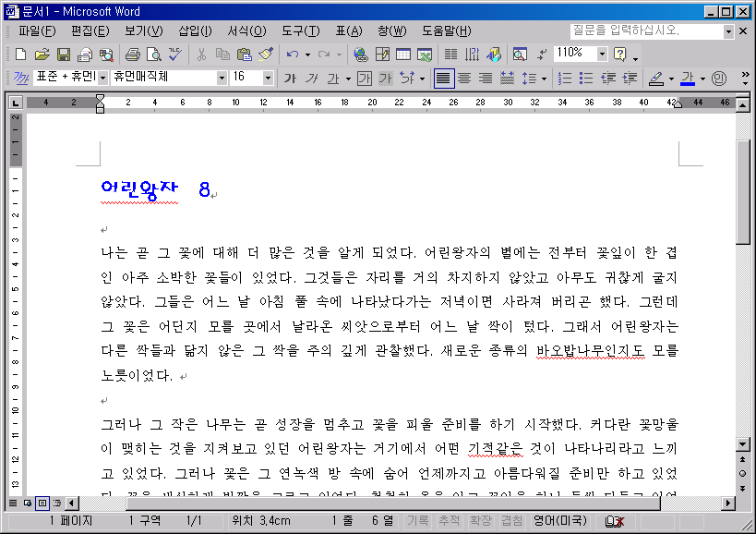
Task: Click the help question input field
Action: click(645, 31)
